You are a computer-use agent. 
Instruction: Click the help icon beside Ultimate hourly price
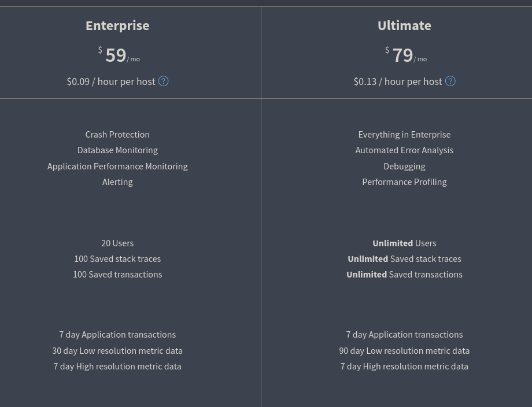[450, 82]
